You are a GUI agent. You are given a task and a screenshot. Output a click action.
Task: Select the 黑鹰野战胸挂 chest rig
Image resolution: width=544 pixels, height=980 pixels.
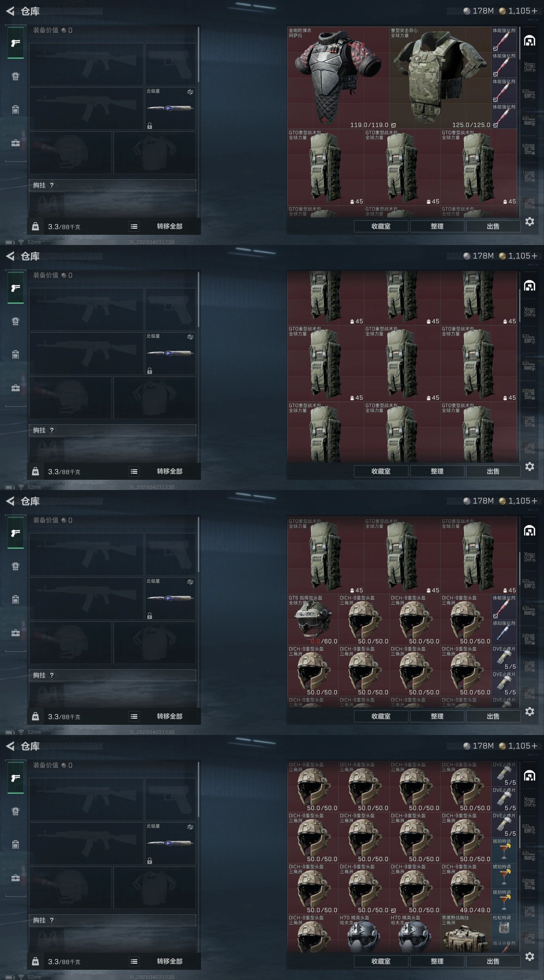tap(466, 934)
